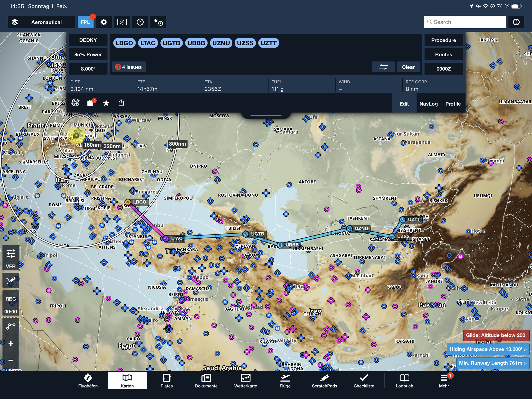Share flight plan via export icon
The height and width of the screenshot is (399, 532).
pos(121,103)
